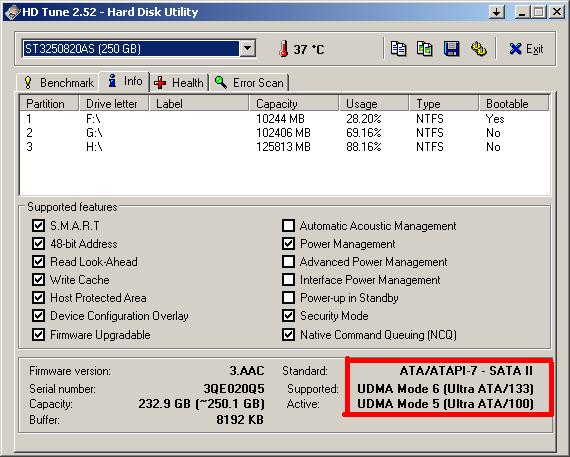Copy info to clipboard icon
The height and width of the screenshot is (457, 570).
pyautogui.click(x=398, y=49)
